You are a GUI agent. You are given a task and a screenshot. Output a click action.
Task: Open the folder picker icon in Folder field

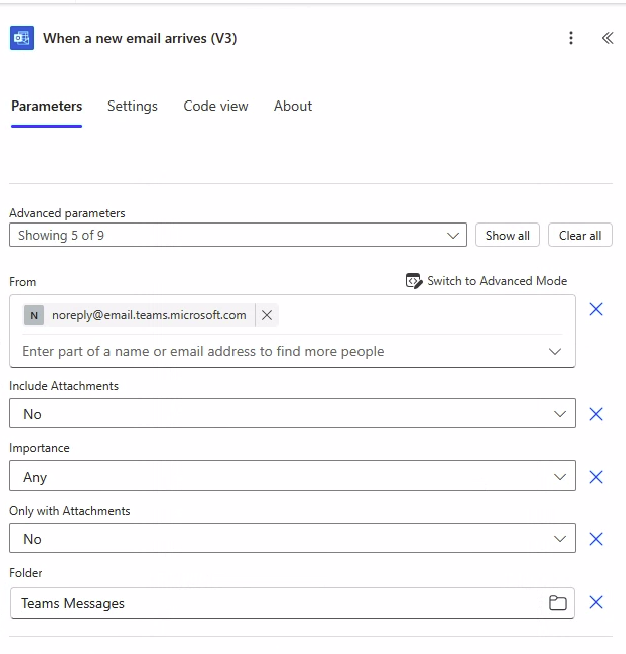click(x=558, y=603)
